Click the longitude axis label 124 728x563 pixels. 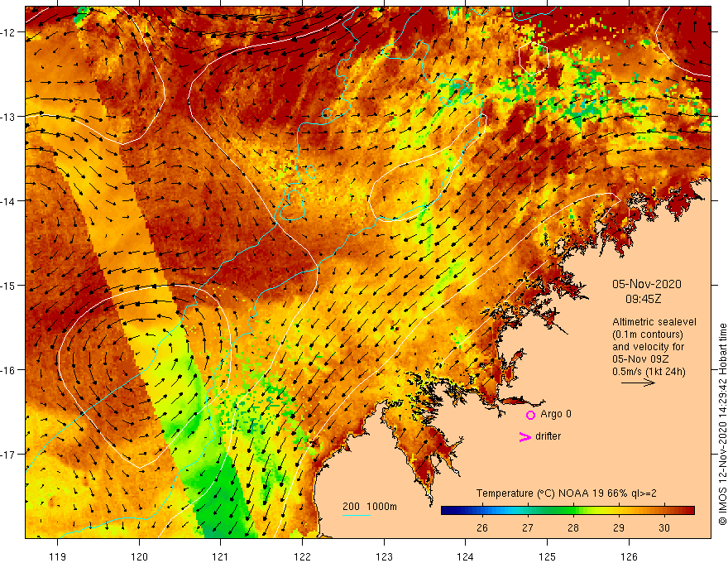point(465,556)
